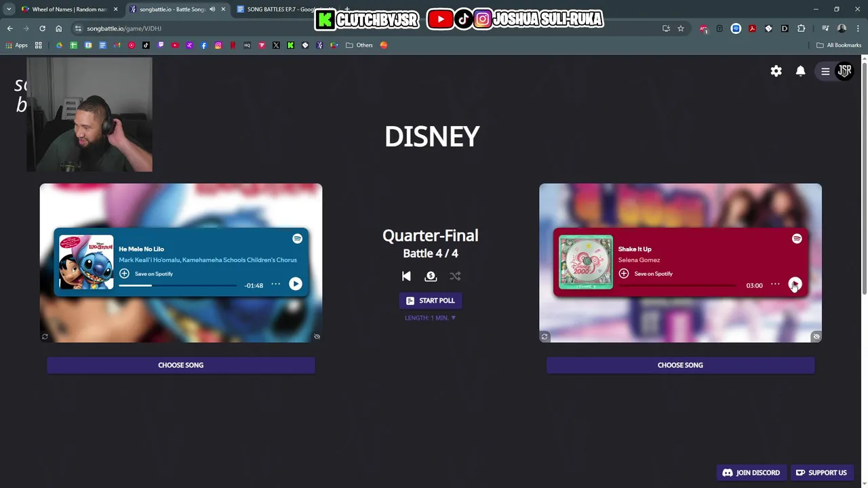Open Spotify logo on Shake It Up card
The width and height of the screenshot is (868, 488).
click(x=797, y=239)
